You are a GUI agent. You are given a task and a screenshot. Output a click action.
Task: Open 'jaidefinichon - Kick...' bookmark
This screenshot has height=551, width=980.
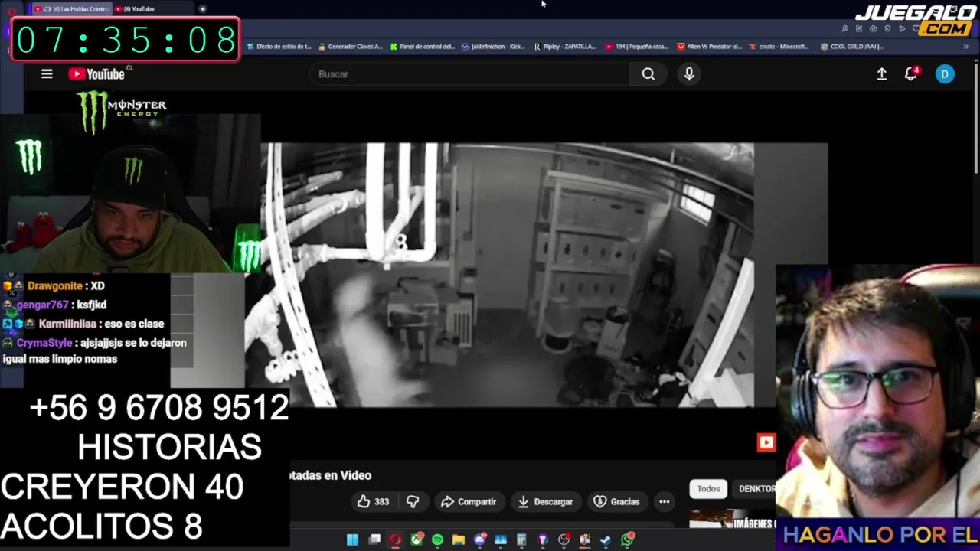(493, 47)
